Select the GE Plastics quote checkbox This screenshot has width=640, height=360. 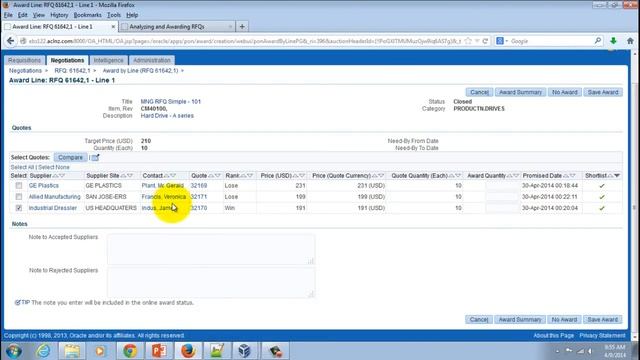(x=19, y=185)
